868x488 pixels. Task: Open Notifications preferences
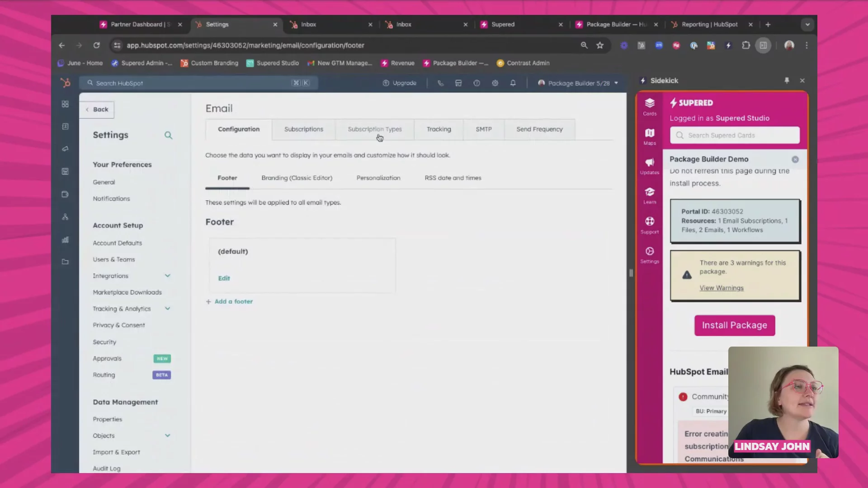tap(111, 199)
